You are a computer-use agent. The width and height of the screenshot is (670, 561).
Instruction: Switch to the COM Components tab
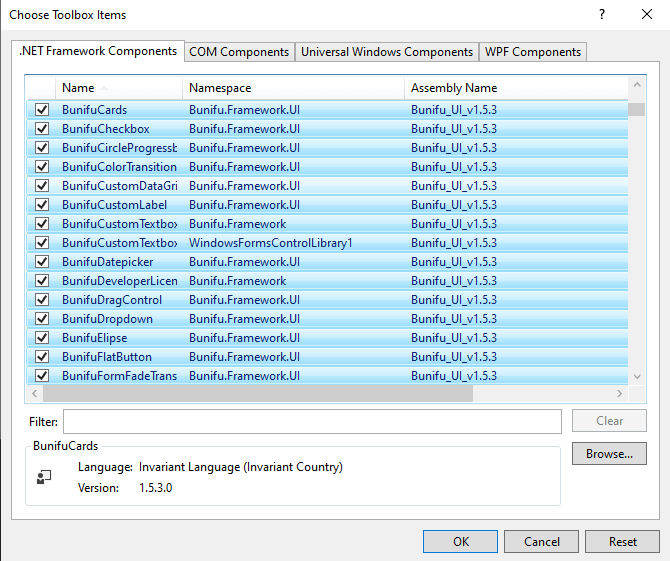pos(239,52)
